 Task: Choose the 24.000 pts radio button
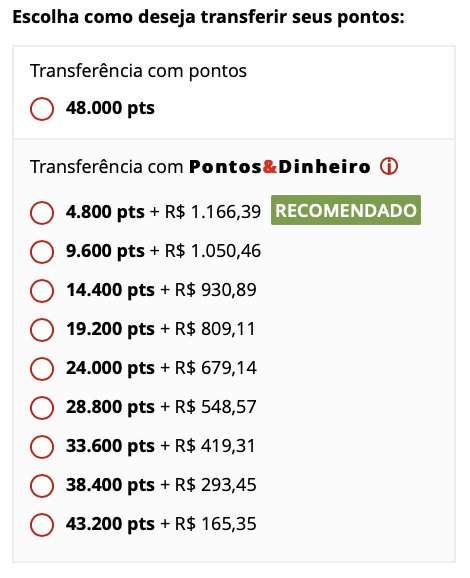[x=42, y=369]
